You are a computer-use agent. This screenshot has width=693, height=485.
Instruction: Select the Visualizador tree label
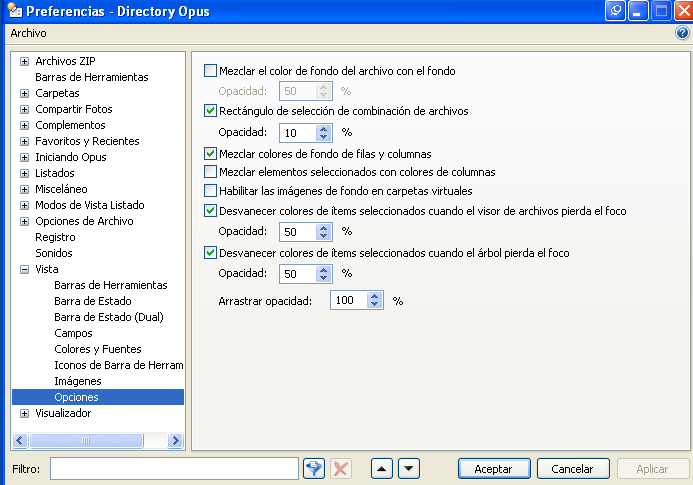tap(63, 413)
